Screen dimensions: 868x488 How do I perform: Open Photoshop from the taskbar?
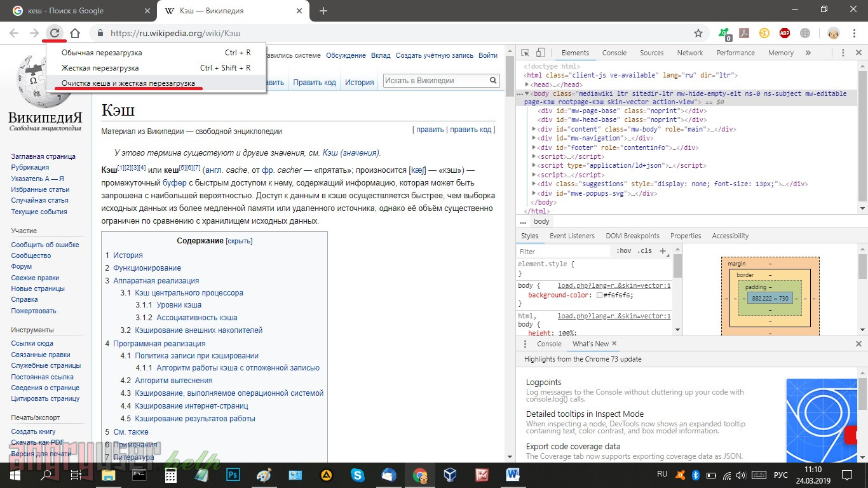click(x=233, y=475)
